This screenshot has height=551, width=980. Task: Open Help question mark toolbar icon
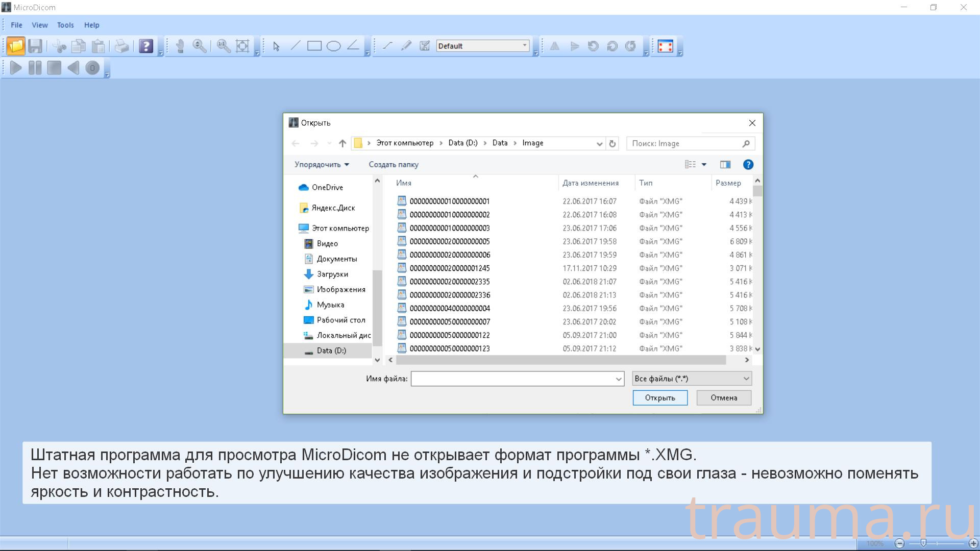[x=146, y=46]
